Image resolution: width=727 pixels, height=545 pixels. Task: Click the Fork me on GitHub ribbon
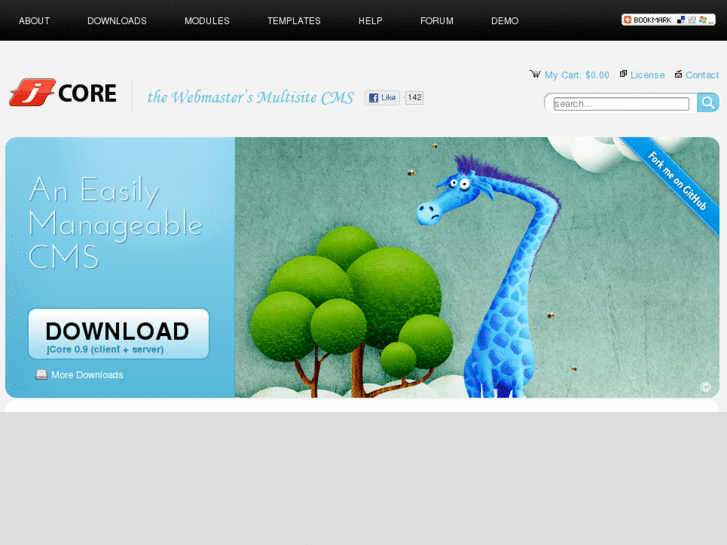tap(676, 181)
